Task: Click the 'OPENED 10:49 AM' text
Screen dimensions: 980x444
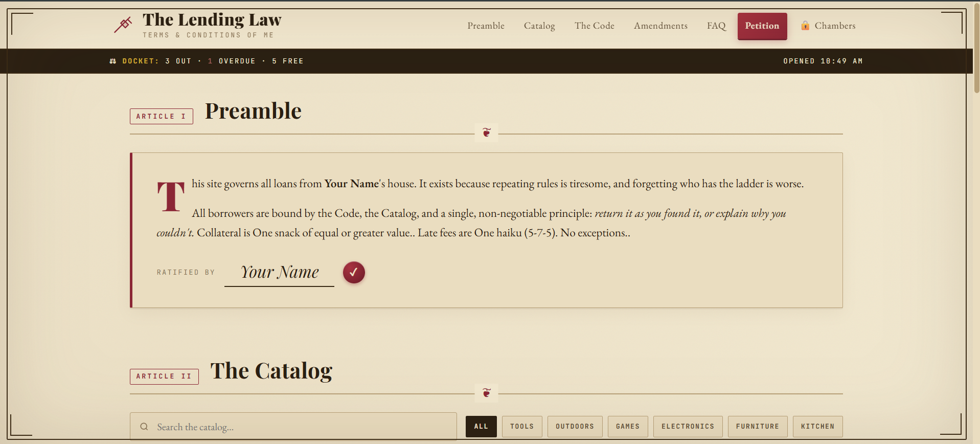Action: [x=823, y=61]
